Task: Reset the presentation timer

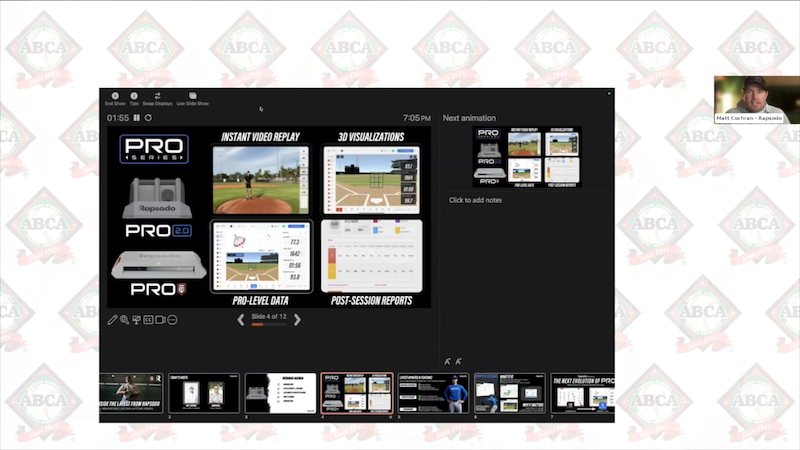Action: pyautogui.click(x=148, y=118)
